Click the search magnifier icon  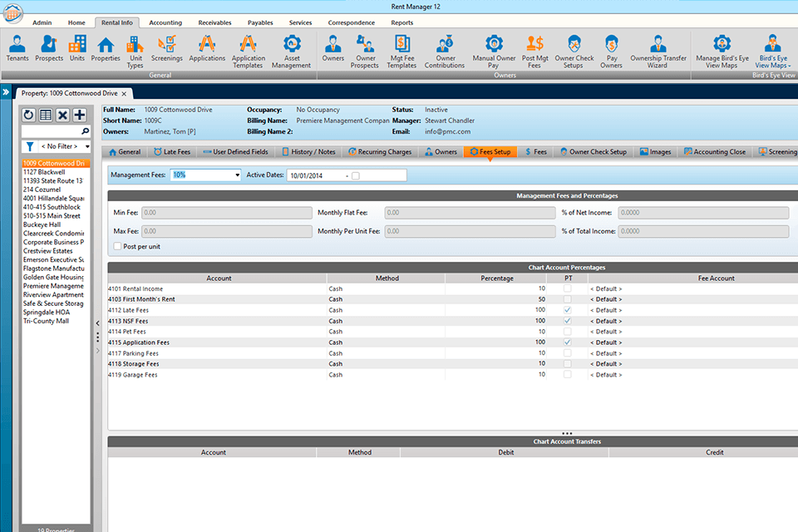coord(85,131)
